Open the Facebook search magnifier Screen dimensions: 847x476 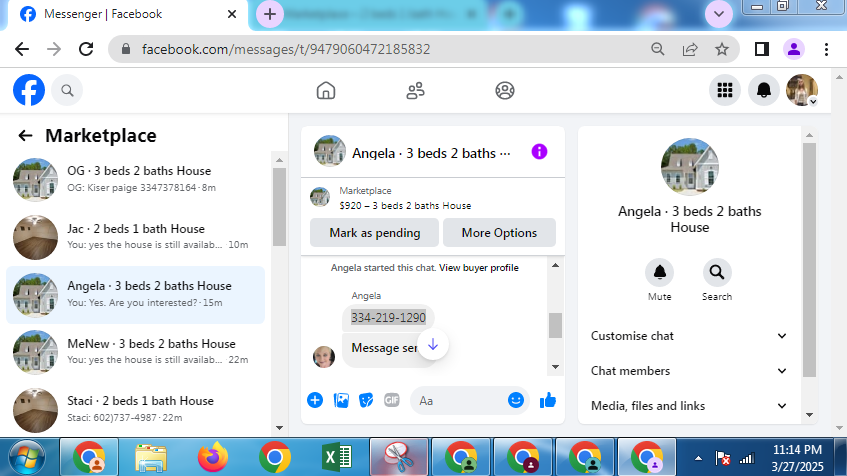tap(67, 90)
